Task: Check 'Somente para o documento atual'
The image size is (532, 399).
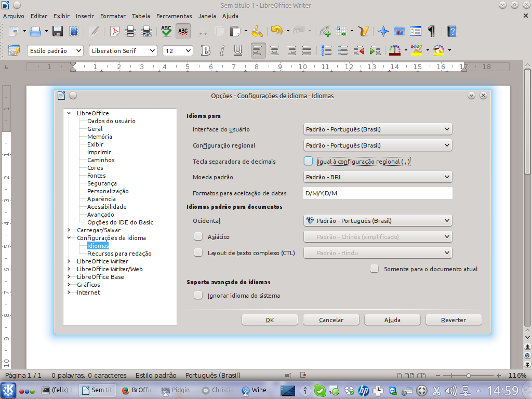Action: point(374,269)
